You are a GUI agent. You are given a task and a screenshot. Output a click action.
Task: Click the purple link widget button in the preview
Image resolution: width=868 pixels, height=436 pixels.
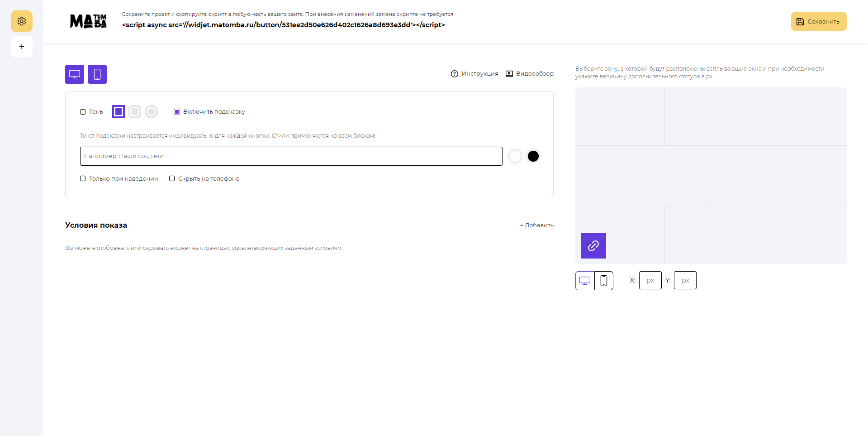pos(593,246)
